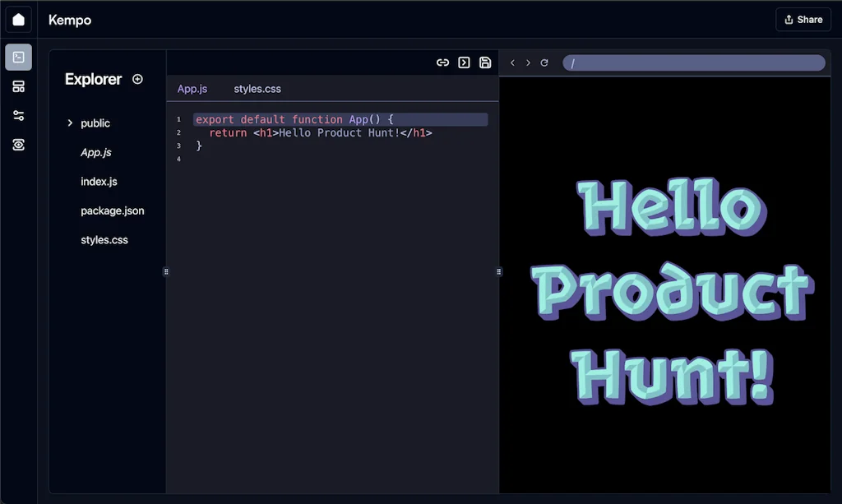Click the copy link icon above editor
The image size is (842, 504).
(442, 62)
